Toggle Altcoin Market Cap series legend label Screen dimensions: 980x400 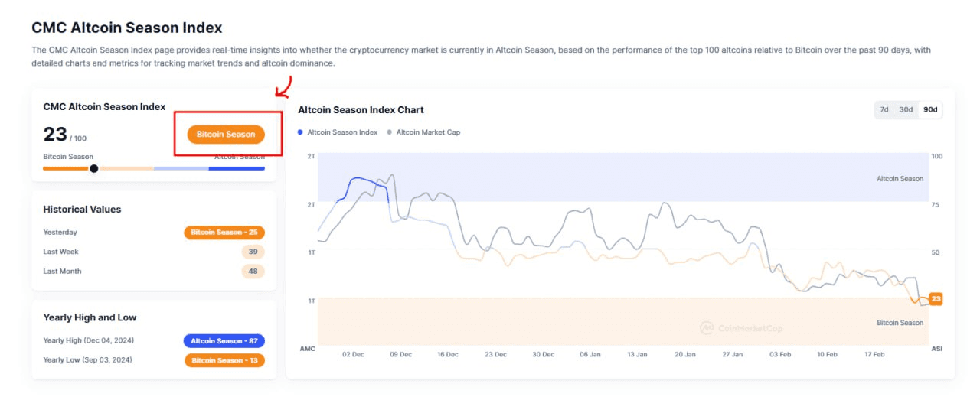[x=428, y=132]
